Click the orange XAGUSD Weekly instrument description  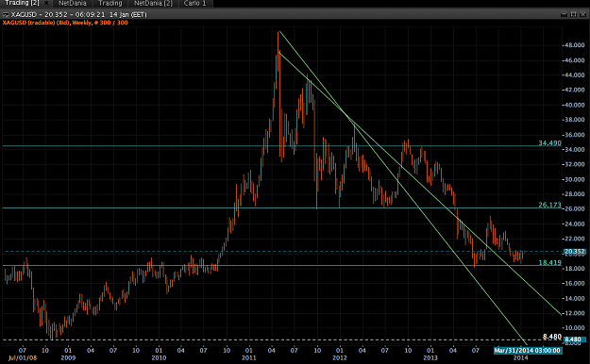(65, 23)
